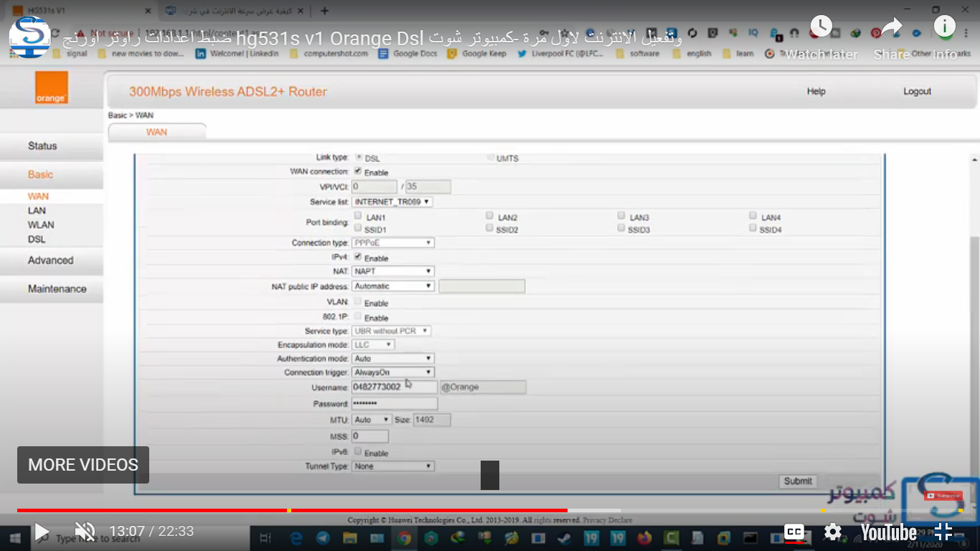Open the Advanced menu in sidebar
The height and width of the screenshot is (551, 980).
click(x=52, y=260)
